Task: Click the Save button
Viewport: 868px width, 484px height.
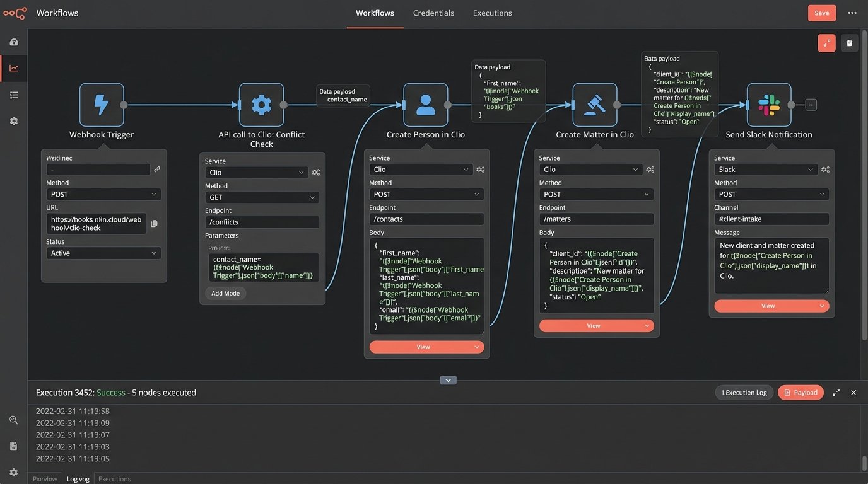Action: tap(821, 13)
